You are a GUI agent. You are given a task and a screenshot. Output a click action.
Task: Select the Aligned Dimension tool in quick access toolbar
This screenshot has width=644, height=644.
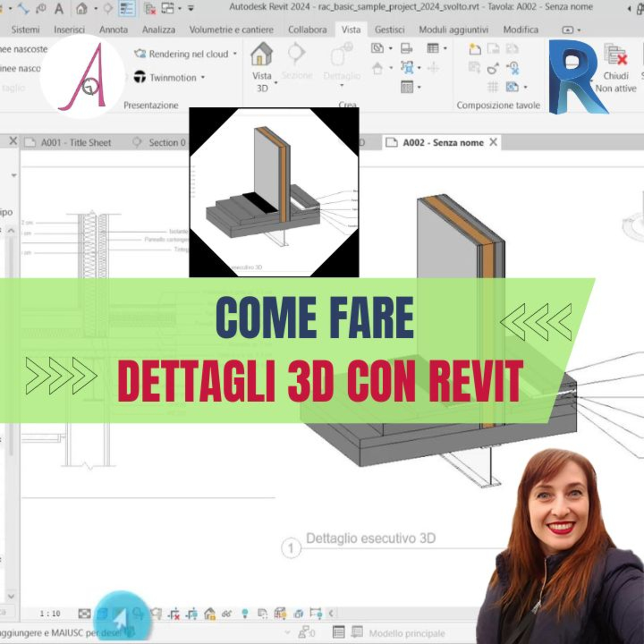point(24,8)
